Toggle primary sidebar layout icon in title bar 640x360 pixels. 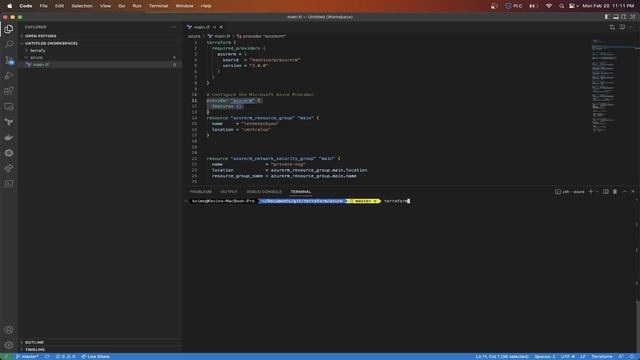coord(607,17)
